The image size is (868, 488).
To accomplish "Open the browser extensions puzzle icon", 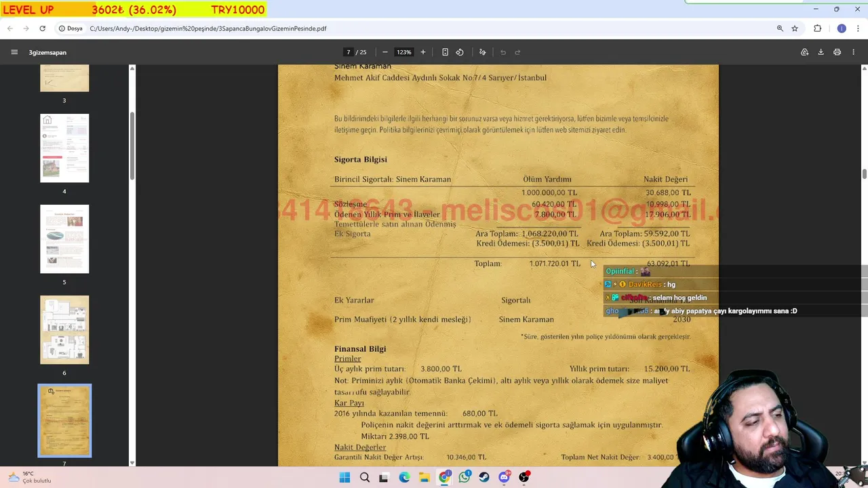I will (817, 28).
